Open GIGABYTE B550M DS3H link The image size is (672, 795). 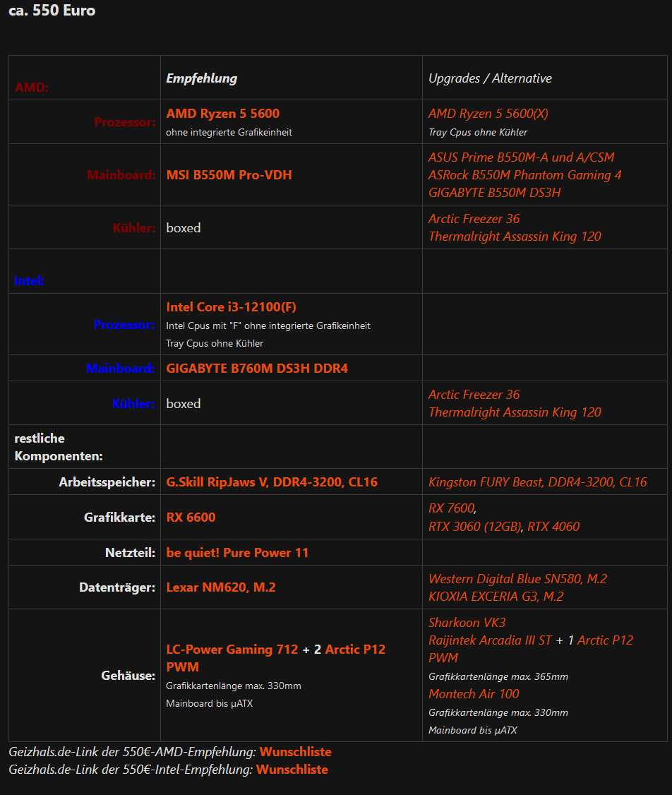pos(494,193)
